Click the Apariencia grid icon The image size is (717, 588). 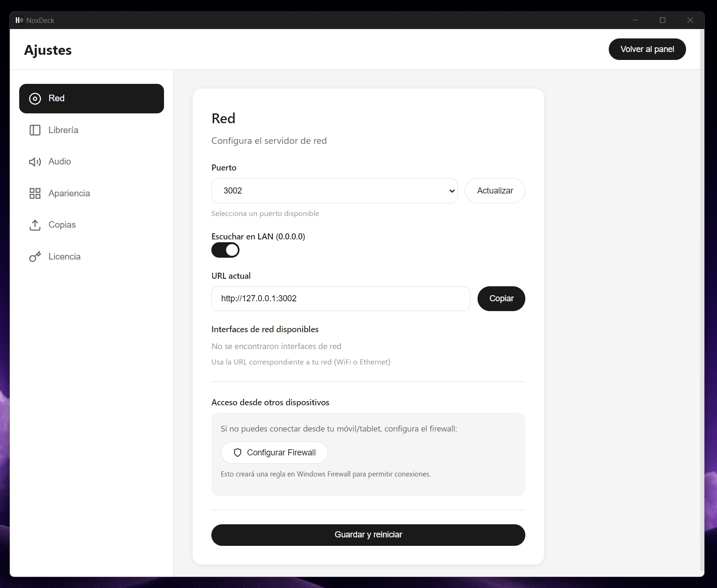[x=35, y=194]
